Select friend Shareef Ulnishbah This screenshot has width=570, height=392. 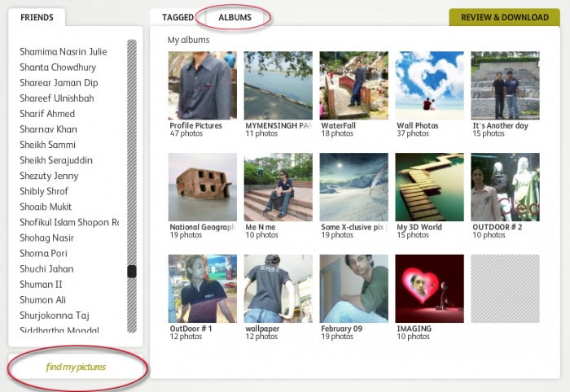point(57,98)
